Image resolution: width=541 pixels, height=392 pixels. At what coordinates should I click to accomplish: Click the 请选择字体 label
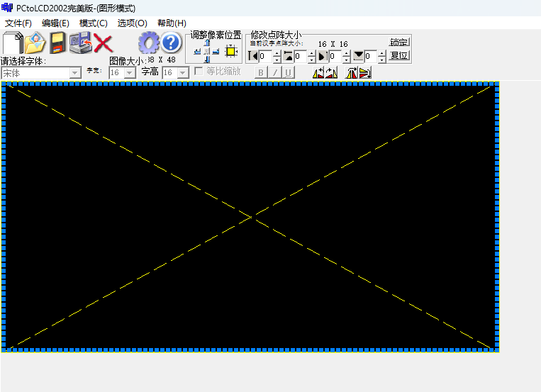(23, 62)
